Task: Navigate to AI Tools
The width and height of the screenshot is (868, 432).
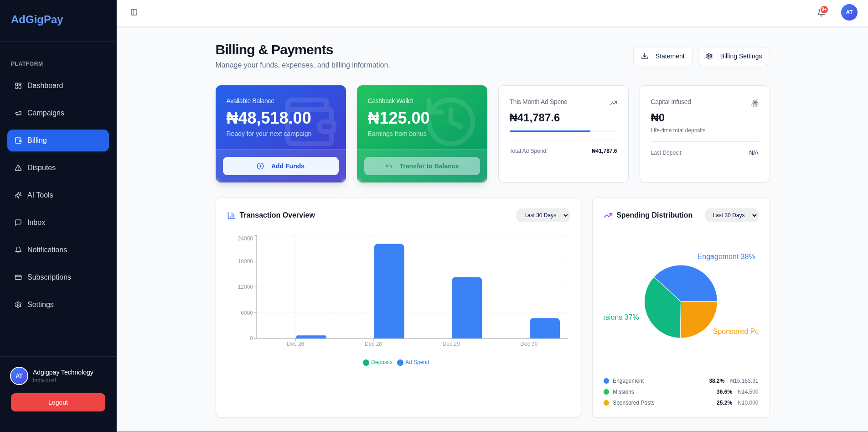Action: (58, 195)
